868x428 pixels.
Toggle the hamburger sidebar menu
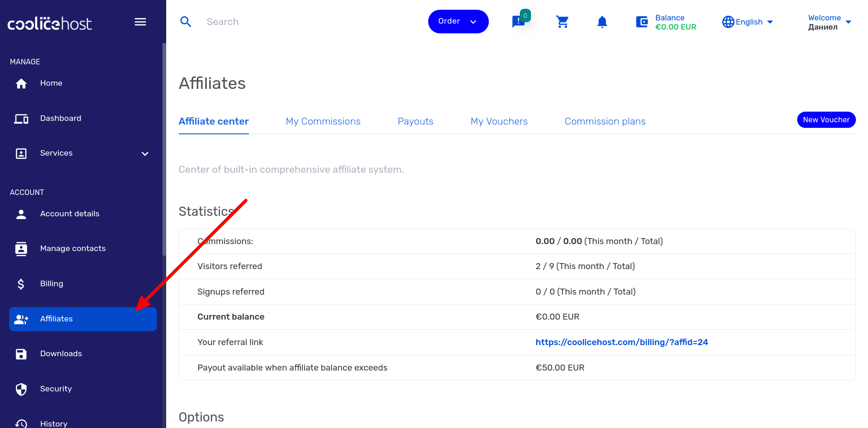pos(140,22)
